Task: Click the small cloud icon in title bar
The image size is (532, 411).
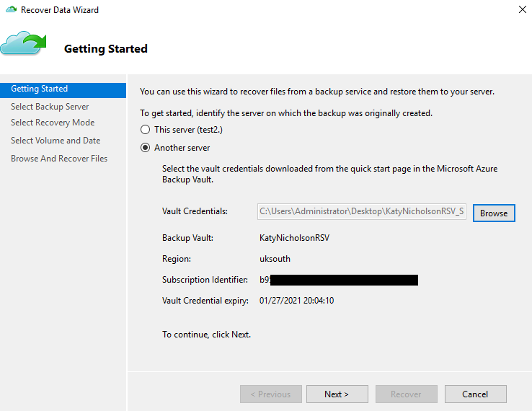Action: [x=11, y=10]
